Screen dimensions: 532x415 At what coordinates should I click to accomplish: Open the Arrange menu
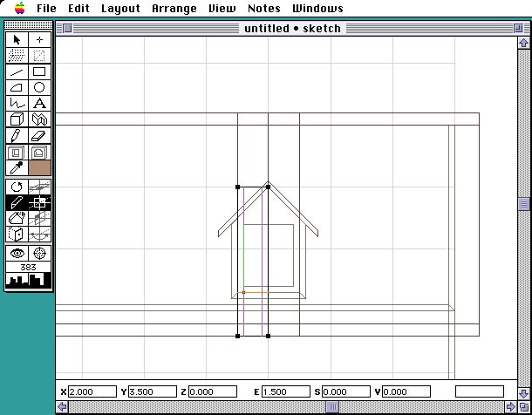pyautogui.click(x=174, y=9)
